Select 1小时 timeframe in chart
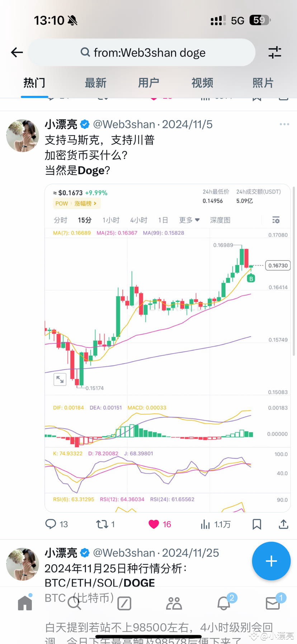Image resolution: width=297 pixels, height=644 pixels. coord(111,220)
